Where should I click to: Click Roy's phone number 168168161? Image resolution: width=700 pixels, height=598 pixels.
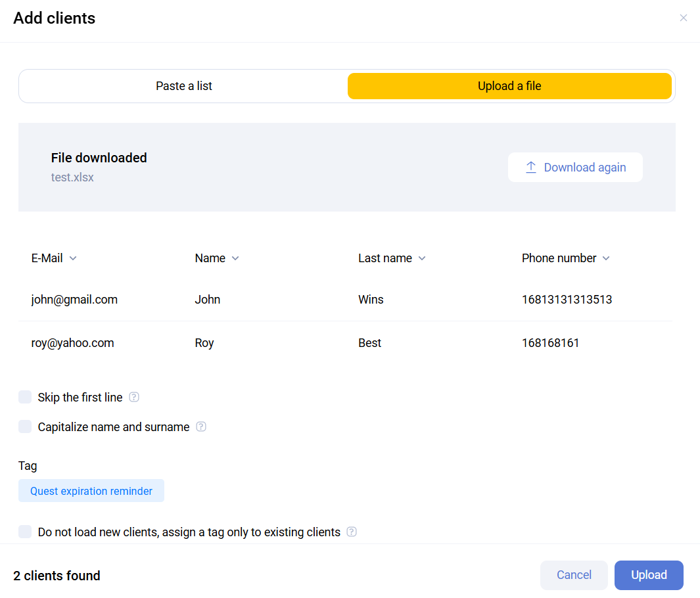pos(550,343)
